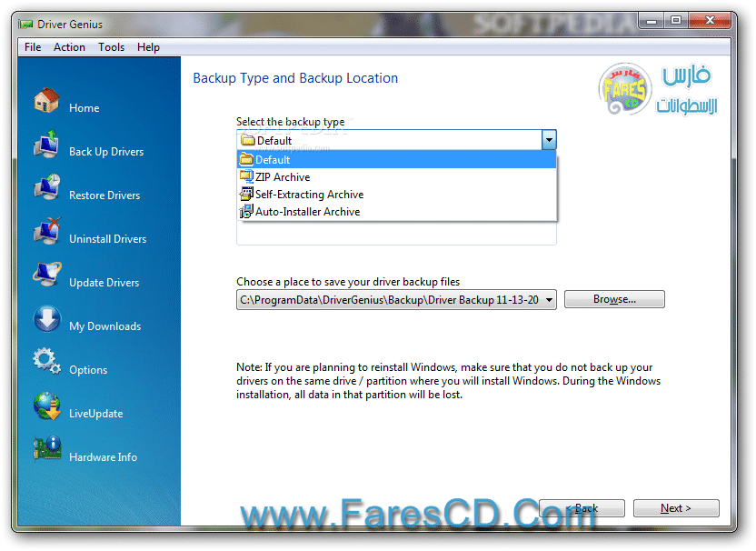
Task: Choose Auto-Installer Archive from the list
Action: coord(396,212)
